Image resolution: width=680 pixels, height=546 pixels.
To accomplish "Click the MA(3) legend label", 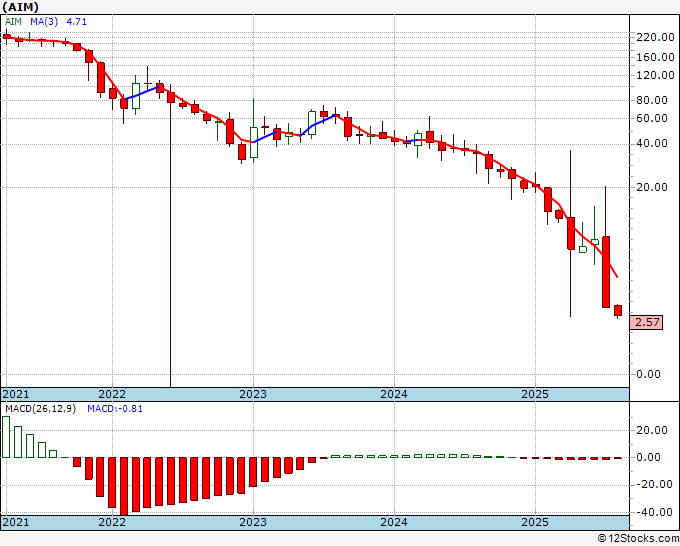I will (x=44, y=21).
